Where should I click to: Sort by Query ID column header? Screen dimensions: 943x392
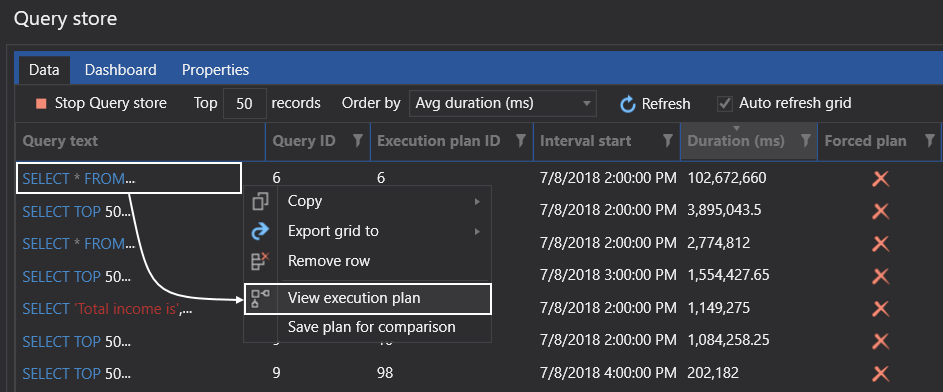304,141
